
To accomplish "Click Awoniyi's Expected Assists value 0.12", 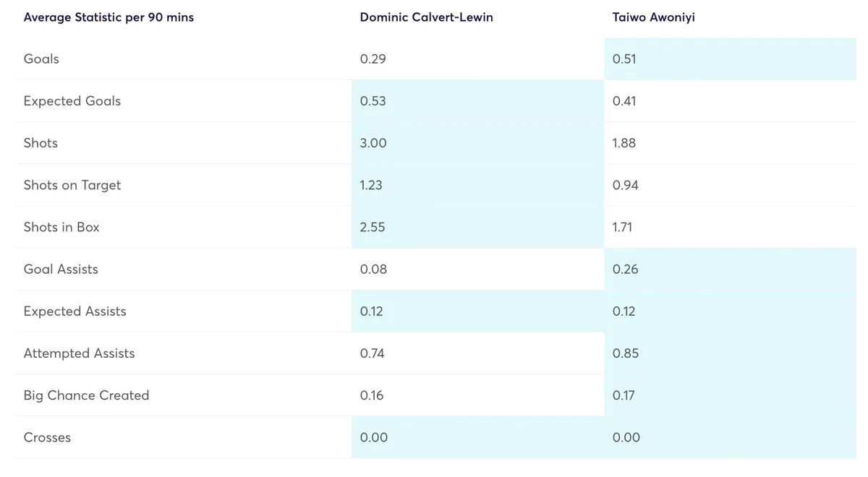I will click(624, 311).
